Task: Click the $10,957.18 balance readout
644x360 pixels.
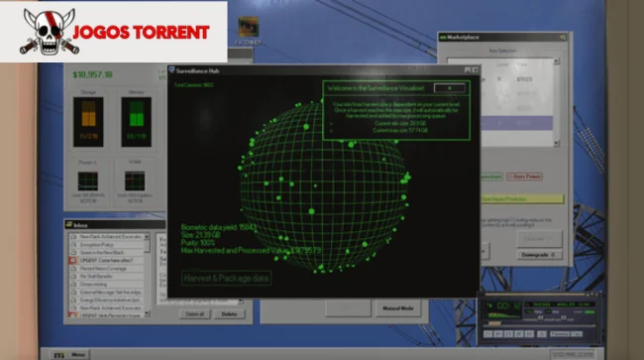Action: tap(92, 74)
